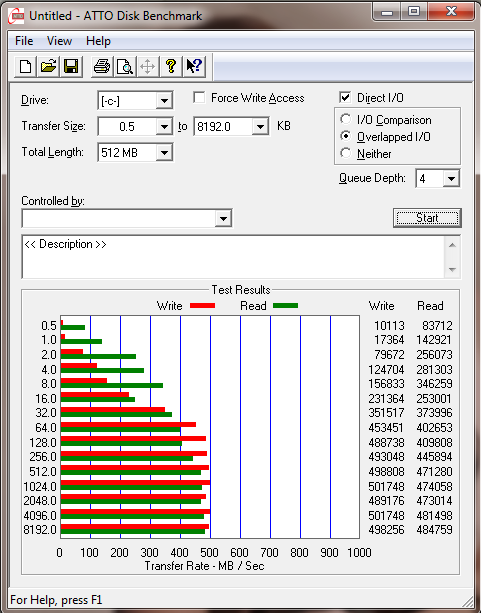Enable Force Write Access checkbox
Image resolution: width=481 pixels, height=615 pixels.
pyautogui.click(x=199, y=98)
